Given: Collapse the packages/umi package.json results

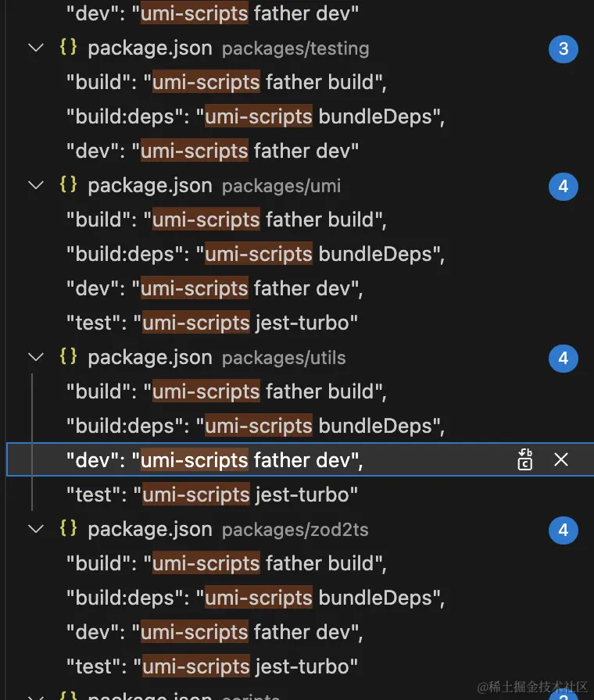Looking at the screenshot, I should 36,185.
